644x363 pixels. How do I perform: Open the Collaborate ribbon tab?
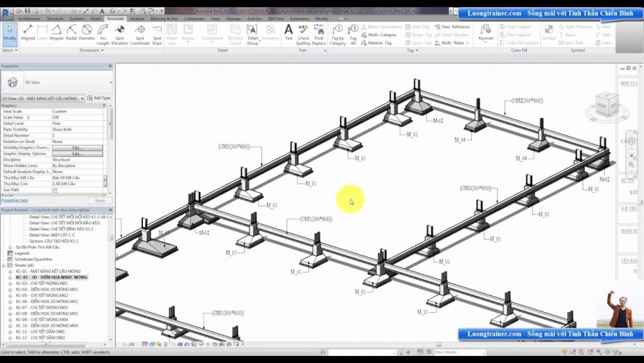tap(194, 19)
